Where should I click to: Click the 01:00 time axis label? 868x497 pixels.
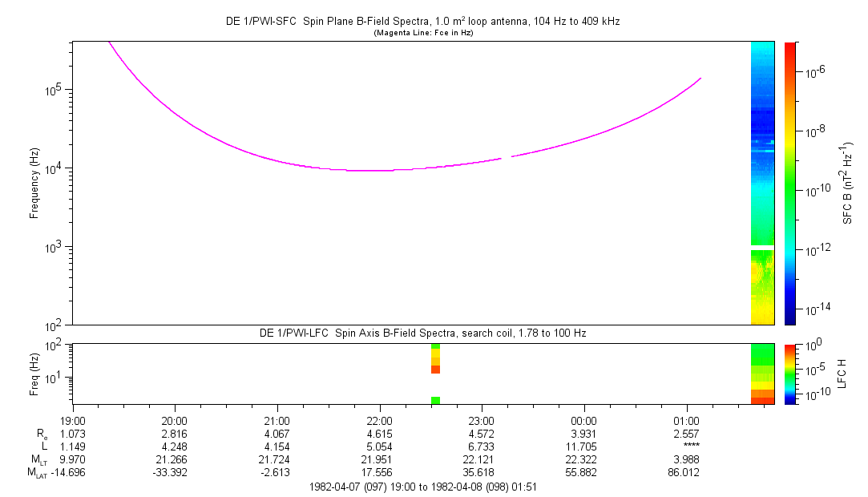(x=686, y=421)
